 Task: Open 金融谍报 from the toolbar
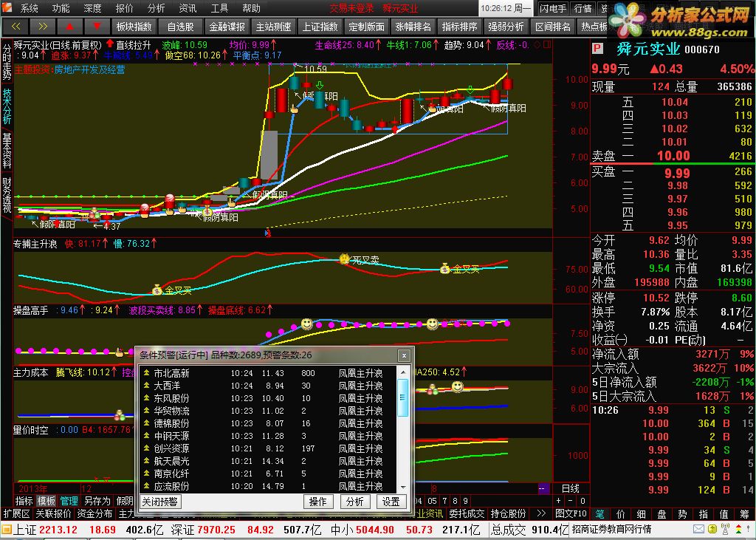tap(227, 27)
